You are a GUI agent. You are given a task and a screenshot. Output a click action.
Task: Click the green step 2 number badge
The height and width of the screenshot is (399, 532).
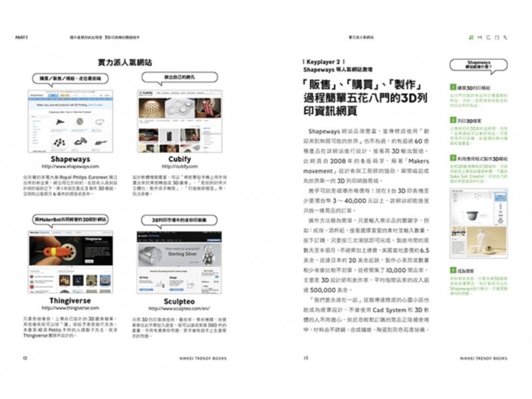point(453,120)
